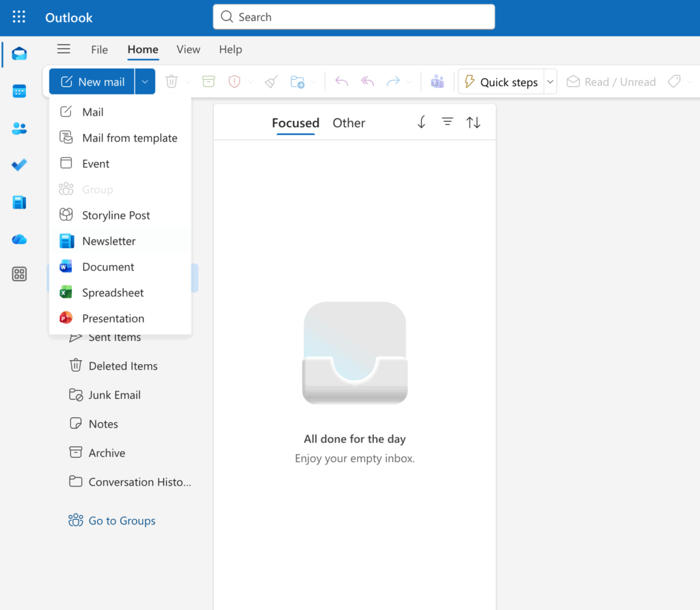
Task: Select Newsletter from the New mail menu
Action: (x=109, y=240)
